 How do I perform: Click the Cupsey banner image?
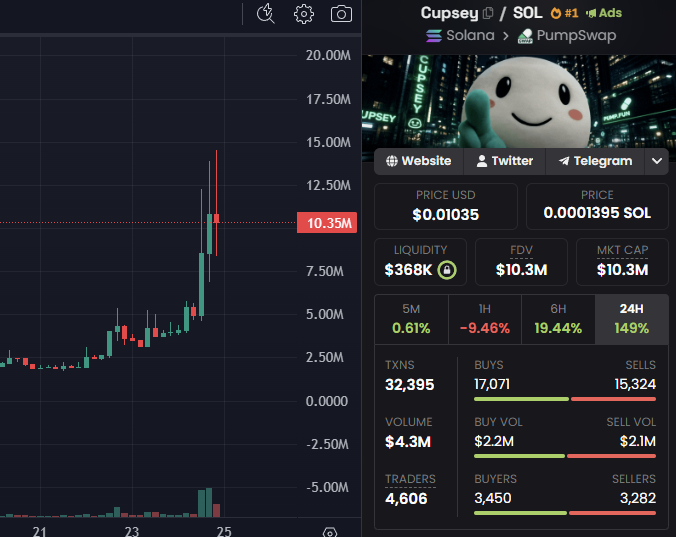pyautogui.click(x=519, y=102)
